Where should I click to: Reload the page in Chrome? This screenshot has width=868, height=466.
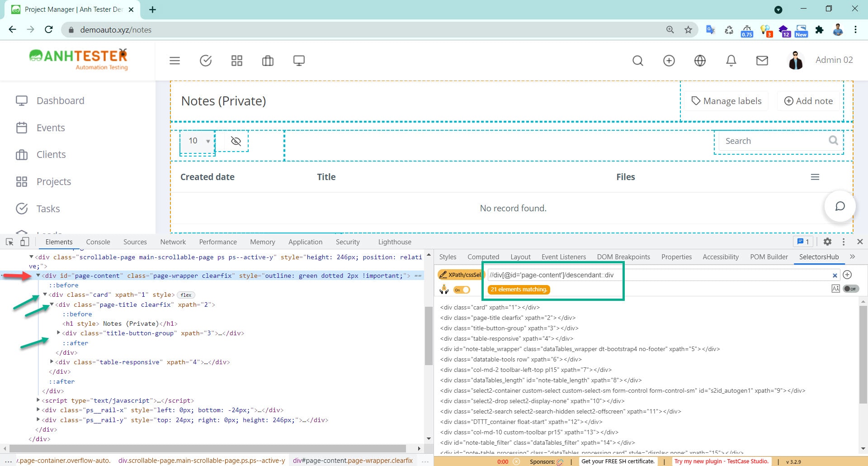coord(49,29)
